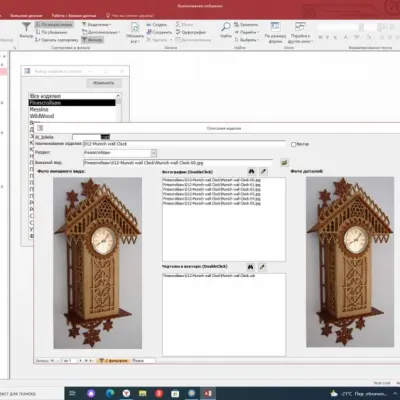Screen dimensions: 400x400
Task: Click the Windows Task View taskbar icon
Action: click(x=73, y=393)
